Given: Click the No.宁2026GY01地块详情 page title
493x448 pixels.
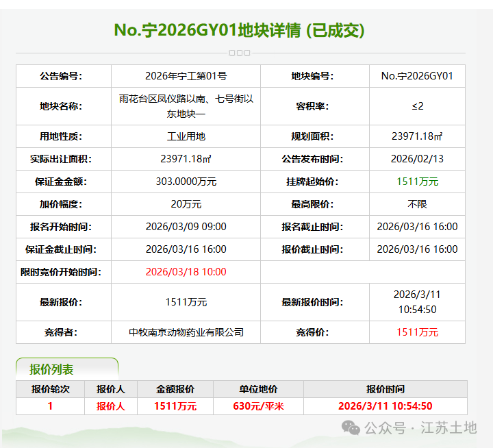Looking at the screenshot, I should (239, 30).
